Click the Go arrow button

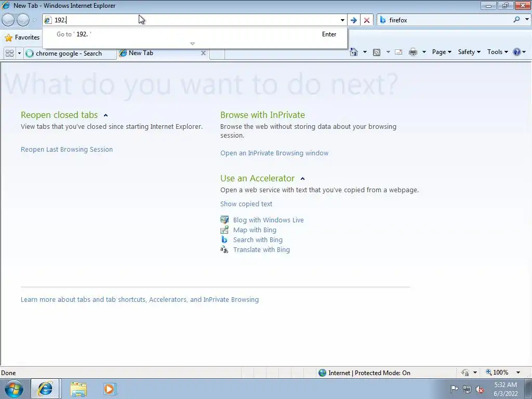pos(353,20)
